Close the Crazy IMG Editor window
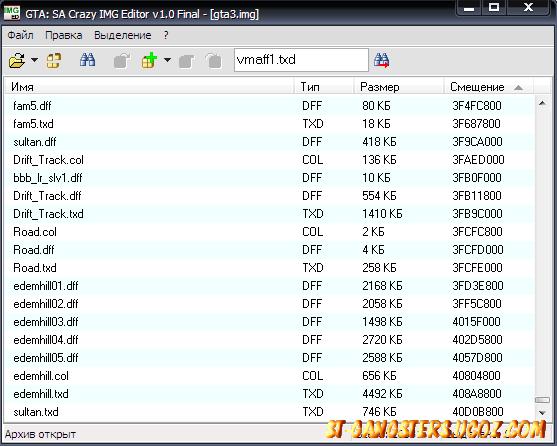Screen dimensions: 557x446 528,8
